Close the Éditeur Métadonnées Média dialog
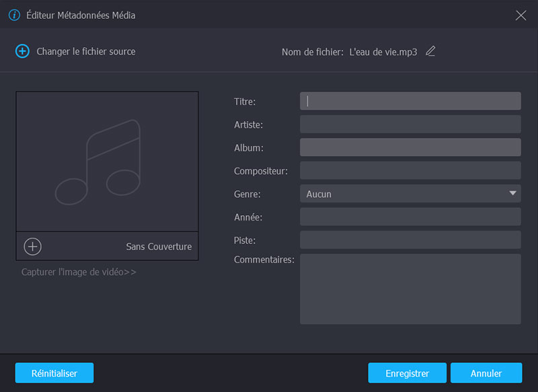538x392 pixels. pyautogui.click(x=521, y=15)
